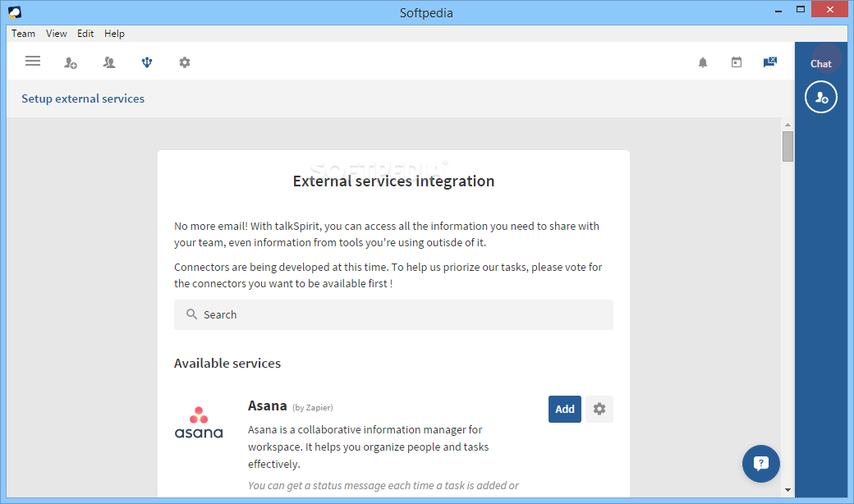Viewport: 854px width, 504px height.
Task: Minimize the Softpedia window
Action: pyautogui.click(x=778, y=11)
